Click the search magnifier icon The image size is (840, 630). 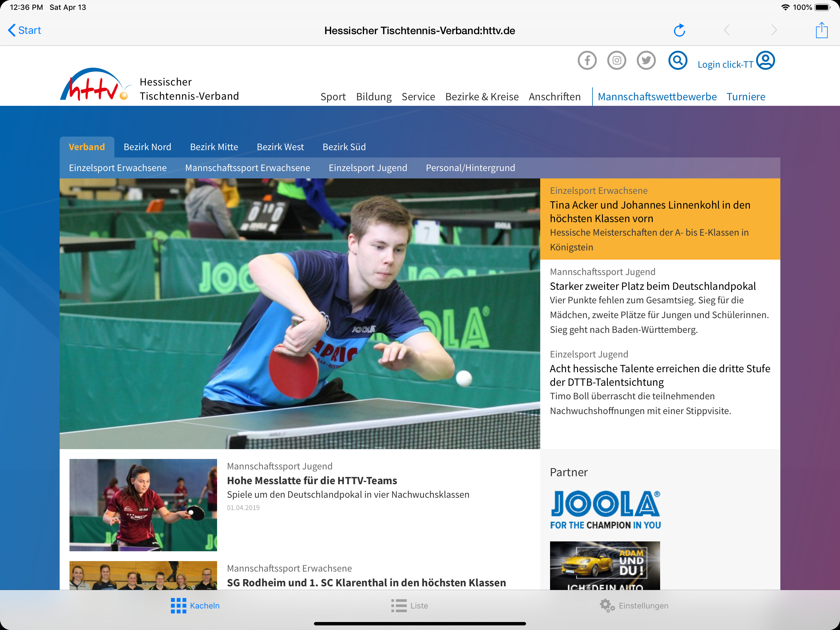point(677,60)
